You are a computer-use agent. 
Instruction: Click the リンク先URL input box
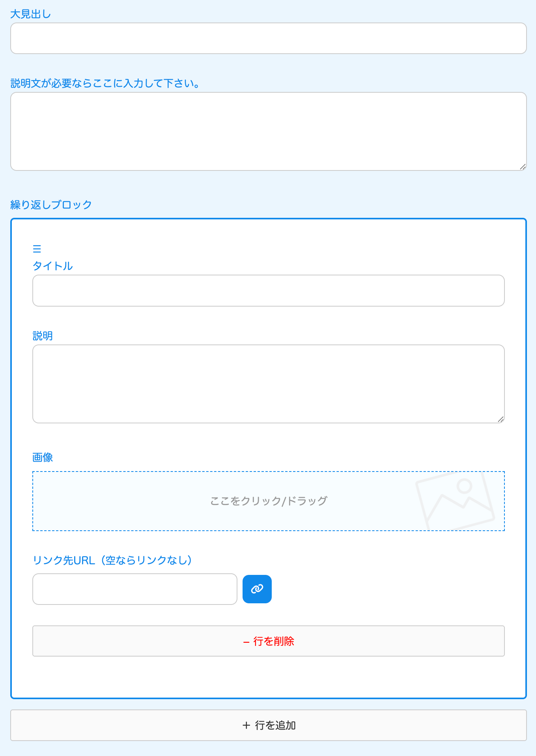point(135,589)
